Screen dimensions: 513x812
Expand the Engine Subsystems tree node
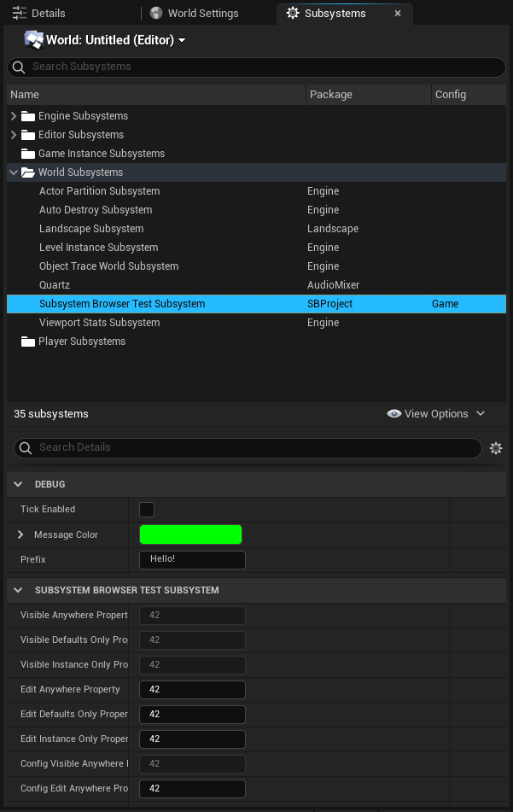point(14,116)
